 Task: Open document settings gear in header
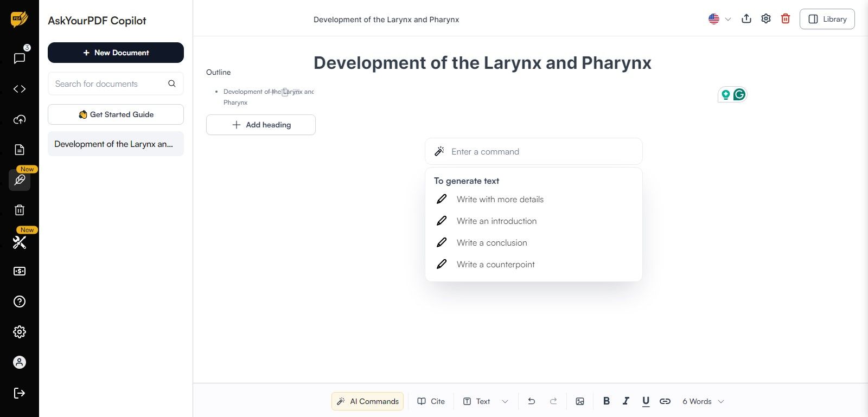(x=766, y=18)
